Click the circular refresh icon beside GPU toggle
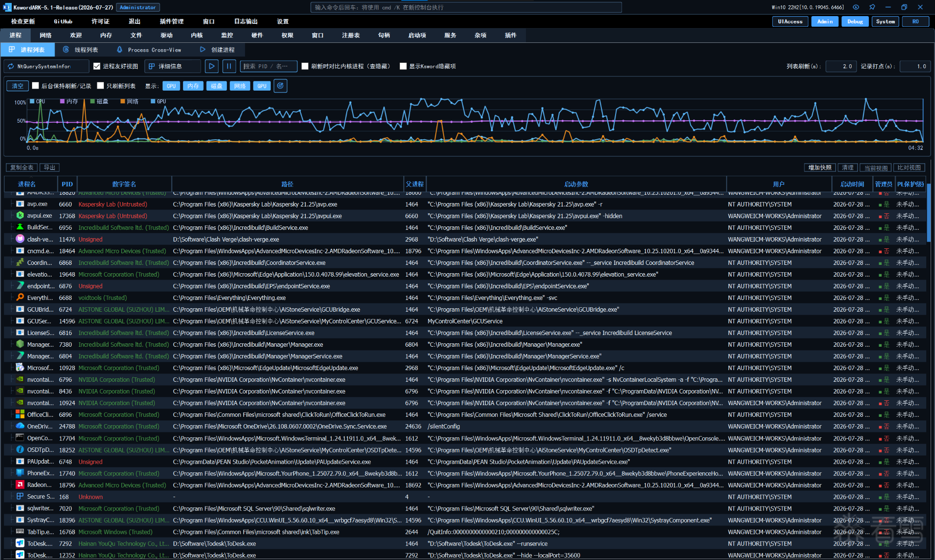This screenshot has height=560, width=935. [280, 86]
